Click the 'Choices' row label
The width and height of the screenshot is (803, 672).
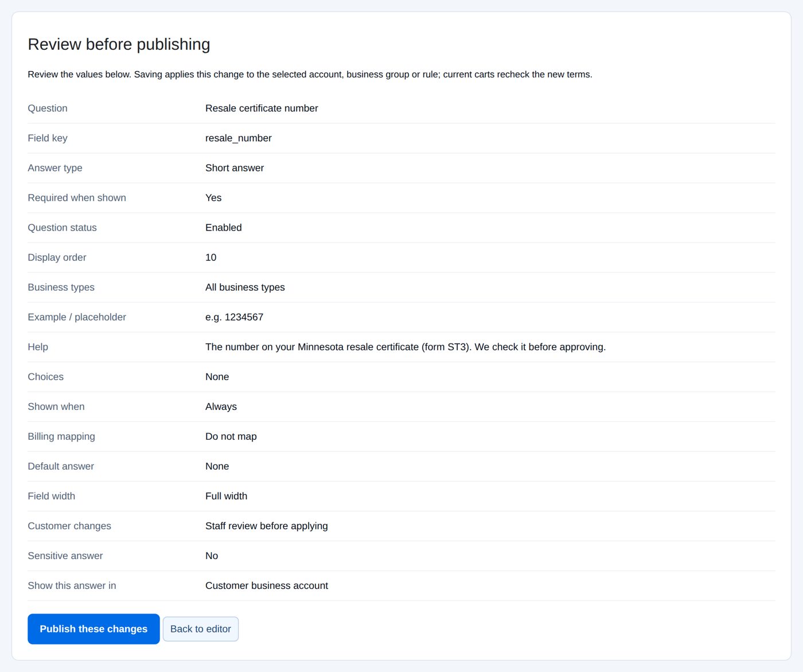pos(46,377)
